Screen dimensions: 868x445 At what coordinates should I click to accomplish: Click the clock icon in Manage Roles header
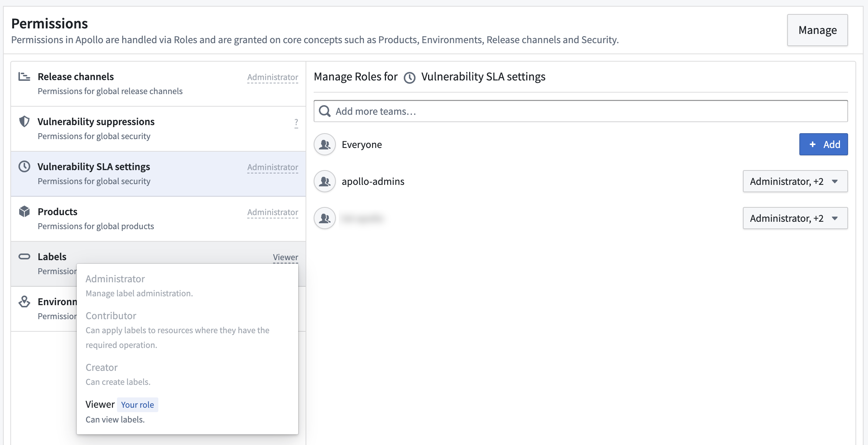click(x=410, y=77)
